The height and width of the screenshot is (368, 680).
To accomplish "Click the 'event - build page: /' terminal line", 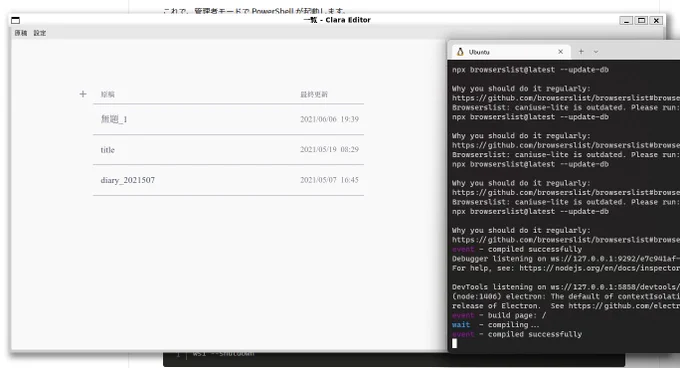I will click(499, 315).
